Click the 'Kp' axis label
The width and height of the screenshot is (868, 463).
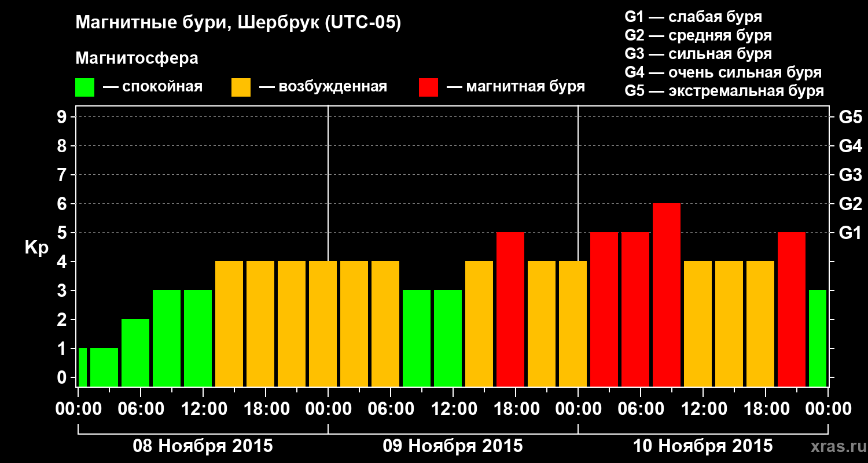pos(37,248)
